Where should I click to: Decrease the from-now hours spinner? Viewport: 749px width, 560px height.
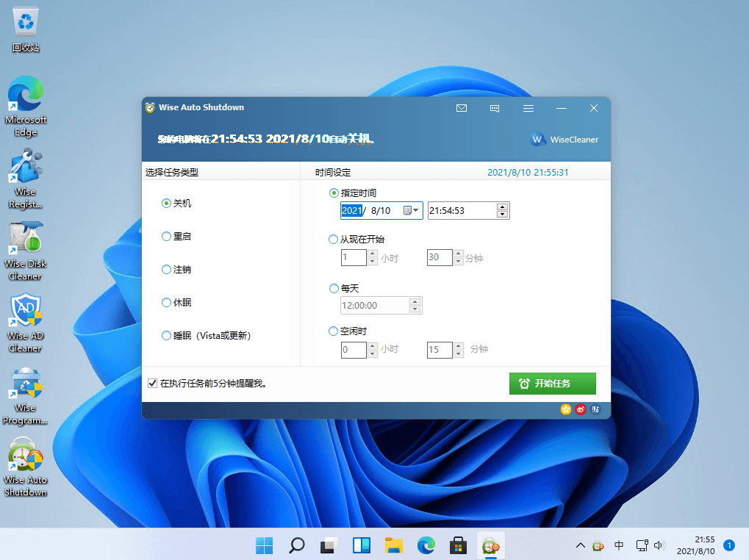(x=373, y=261)
